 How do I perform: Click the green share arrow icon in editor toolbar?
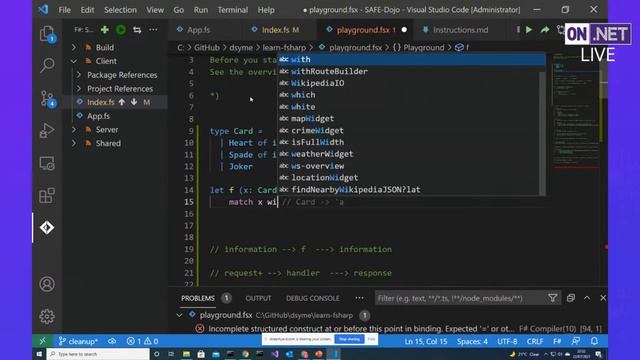pos(544,30)
